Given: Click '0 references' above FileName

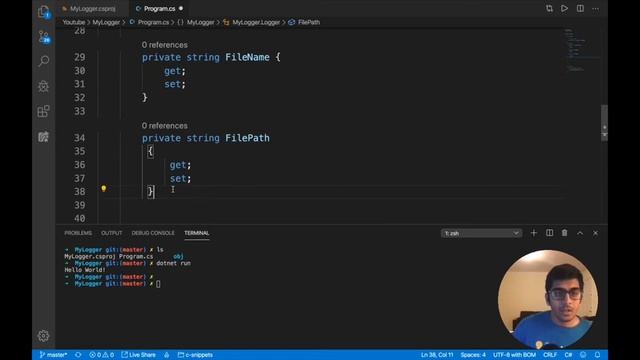Looking at the screenshot, I should click(164, 45).
